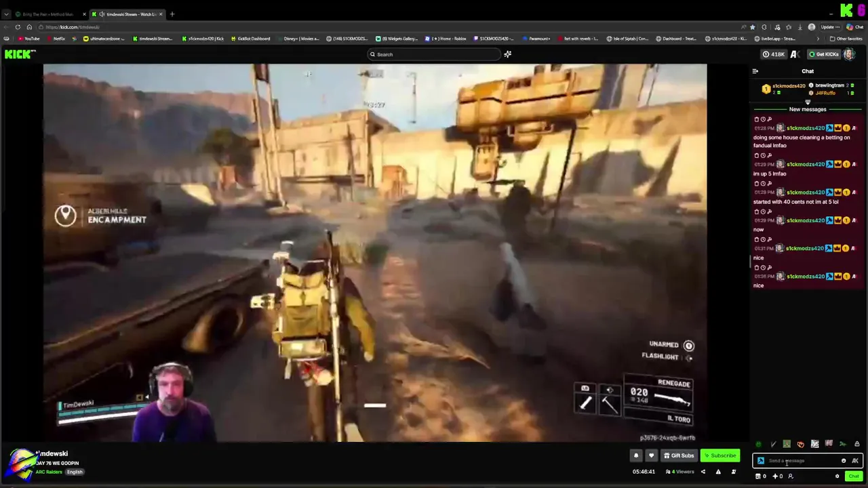This screenshot has width=868, height=488.
Task: Click the English language tag
Action: pyautogui.click(x=75, y=472)
